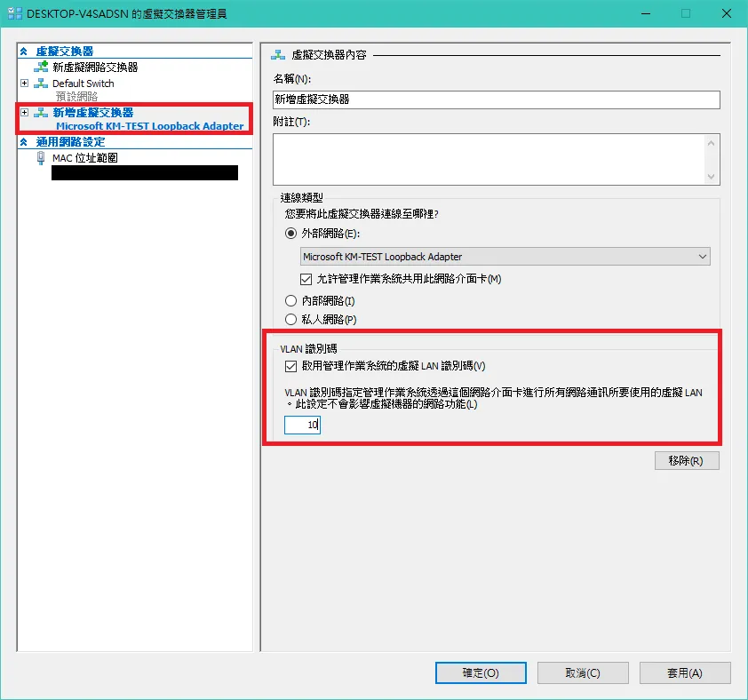The width and height of the screenshot is (748, 700).
Task: Collapse the 通用網路設定 section chevron
Action: tap(23, 142)
